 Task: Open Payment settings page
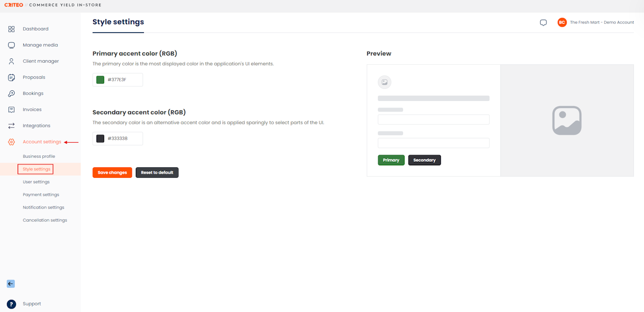tap(41, 194)
